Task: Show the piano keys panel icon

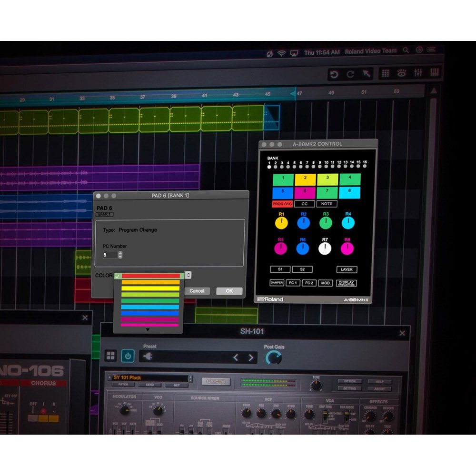Action: (x=435, y=73)
